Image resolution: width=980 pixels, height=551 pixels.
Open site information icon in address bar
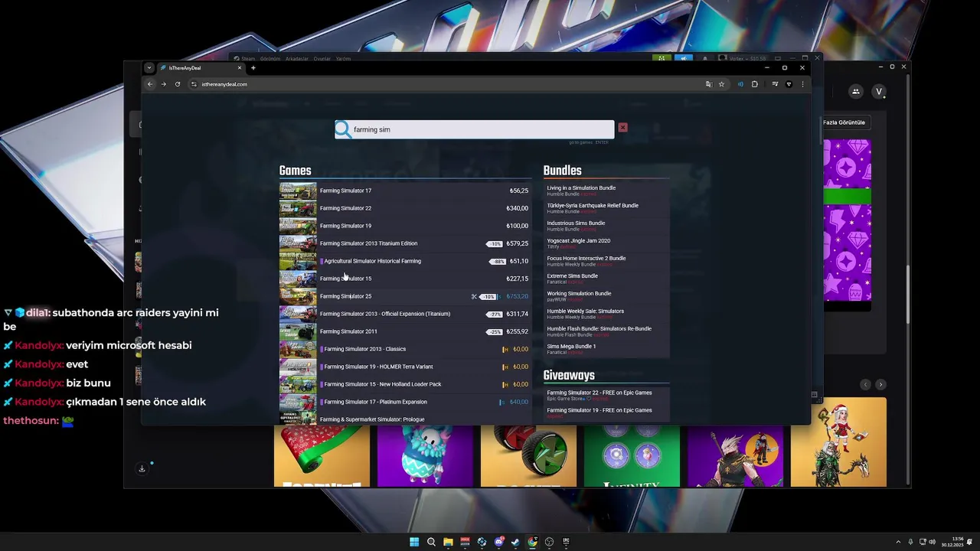[x=194, y=84]
